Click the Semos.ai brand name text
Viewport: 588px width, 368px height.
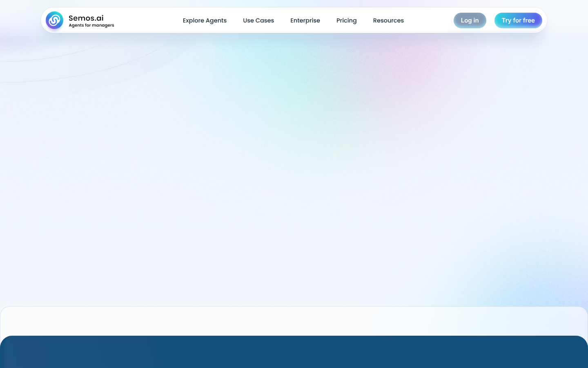86,18
